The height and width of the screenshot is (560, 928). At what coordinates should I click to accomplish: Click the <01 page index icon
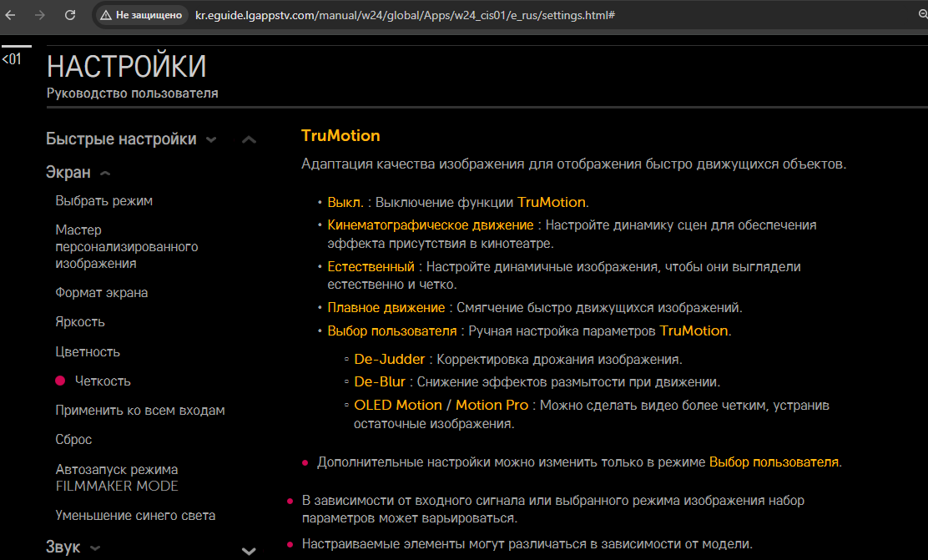[x=12, y=59]
